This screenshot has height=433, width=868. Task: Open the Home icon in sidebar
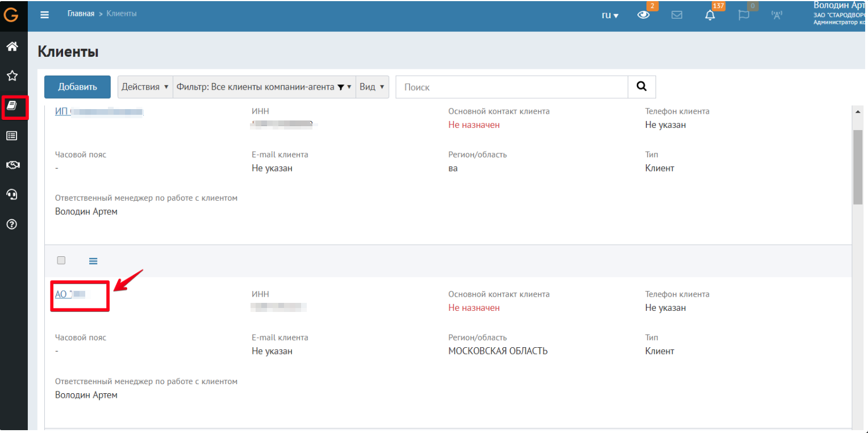[12, 47]
